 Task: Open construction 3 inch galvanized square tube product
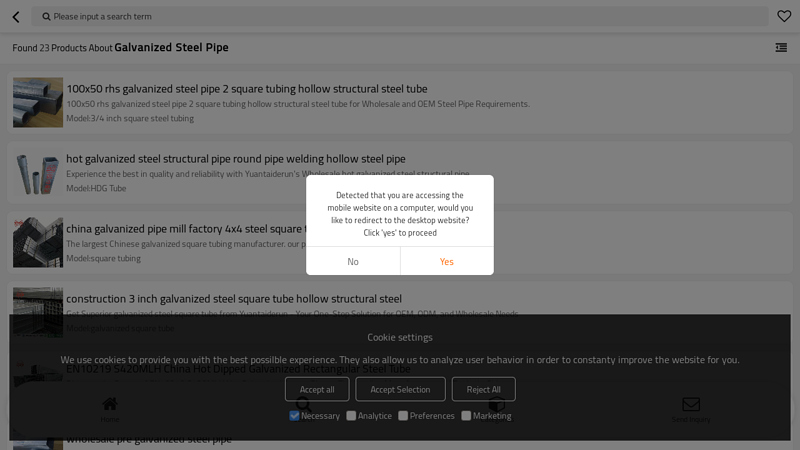click(234, 298)
